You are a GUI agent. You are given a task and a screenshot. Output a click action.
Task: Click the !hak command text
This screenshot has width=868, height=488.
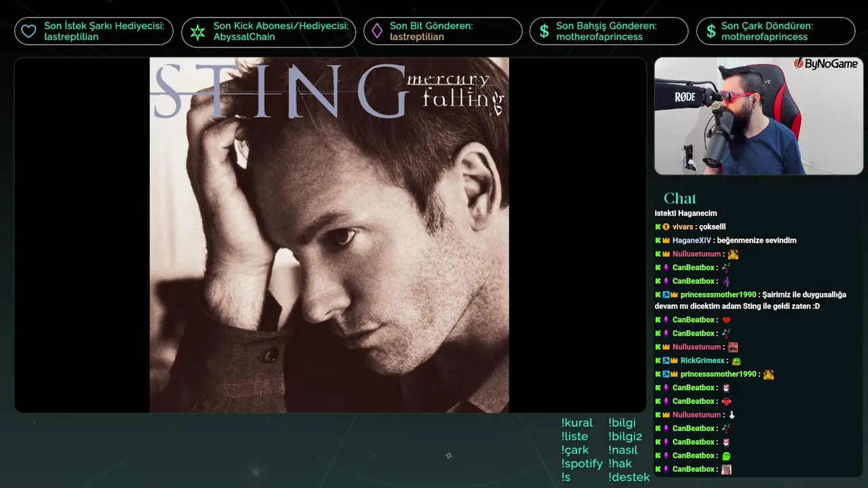point(620,464)
